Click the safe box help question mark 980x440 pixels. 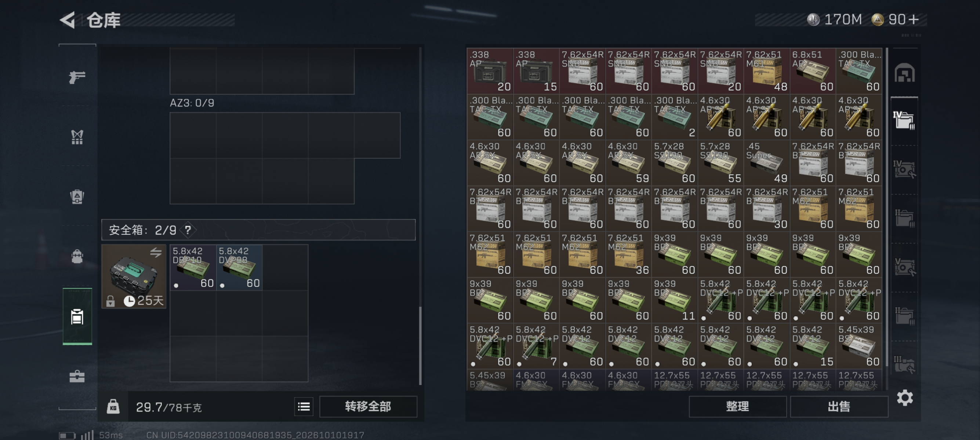coord(188,230)
